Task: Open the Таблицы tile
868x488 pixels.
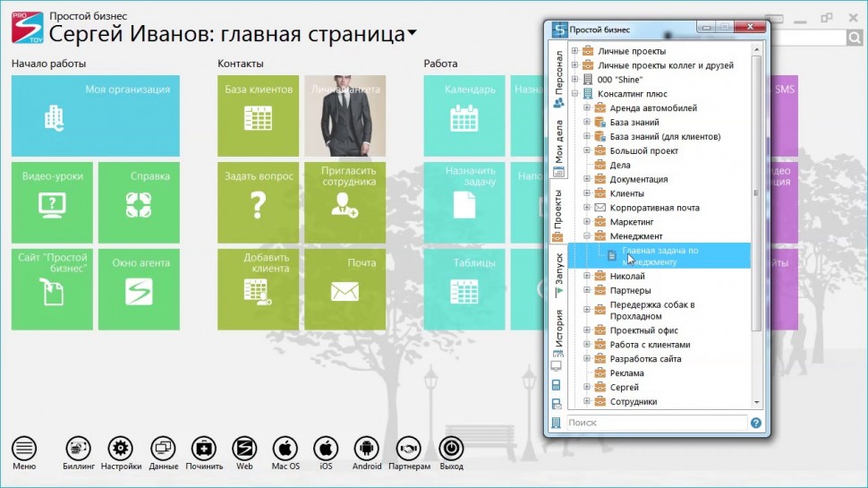Action: pos(464,289)
